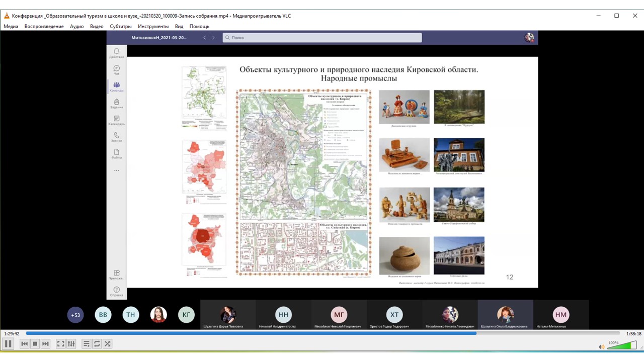Click the total duration 1:58:18 label
The height and width of the screenshot is (362, 644).
pyautogui.click(x=633, y=333)
